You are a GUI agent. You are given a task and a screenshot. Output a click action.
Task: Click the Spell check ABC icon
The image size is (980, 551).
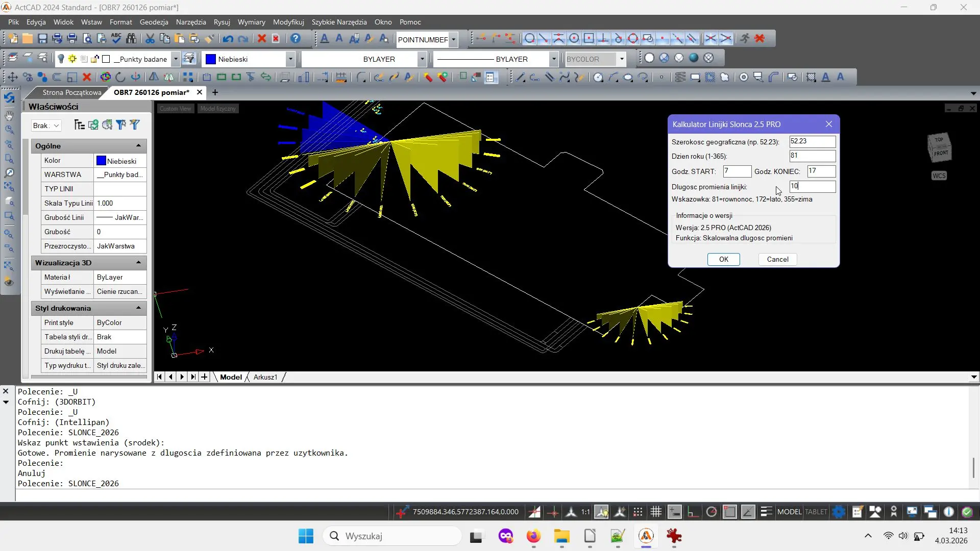click(x=116, y=39)
